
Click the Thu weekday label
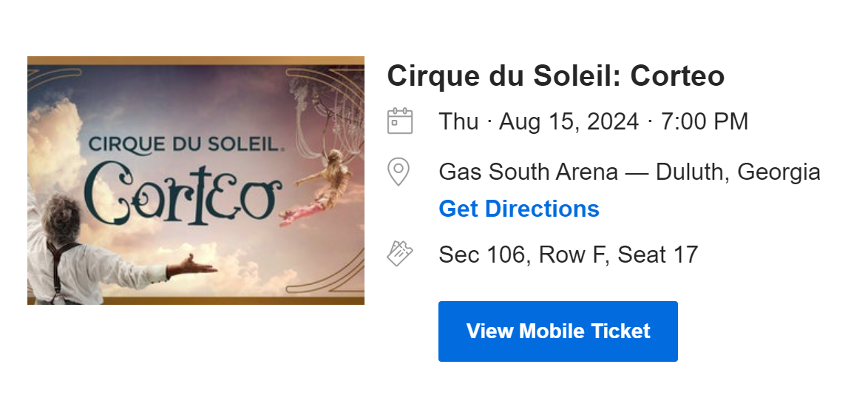tap(458, 121)
